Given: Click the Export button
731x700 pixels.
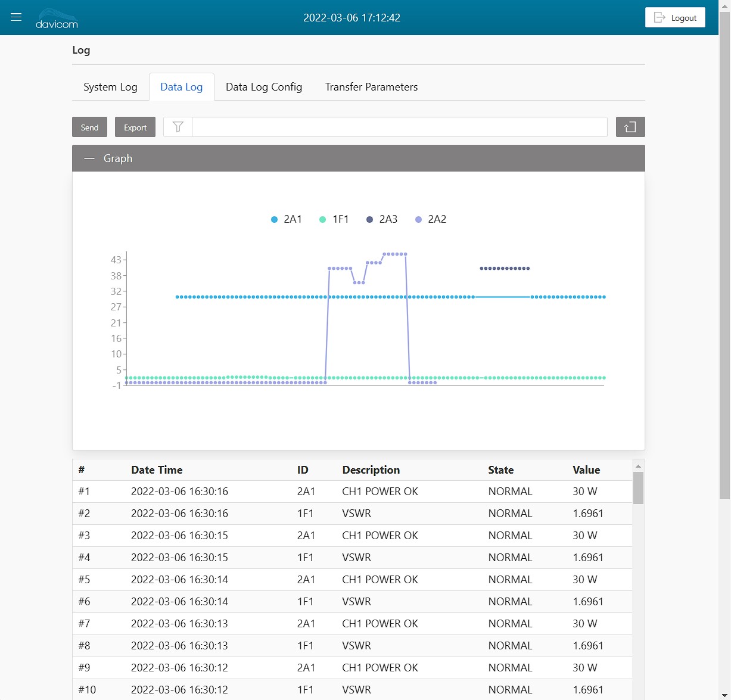Looking at the screenshot, I should tap(135, 127).
